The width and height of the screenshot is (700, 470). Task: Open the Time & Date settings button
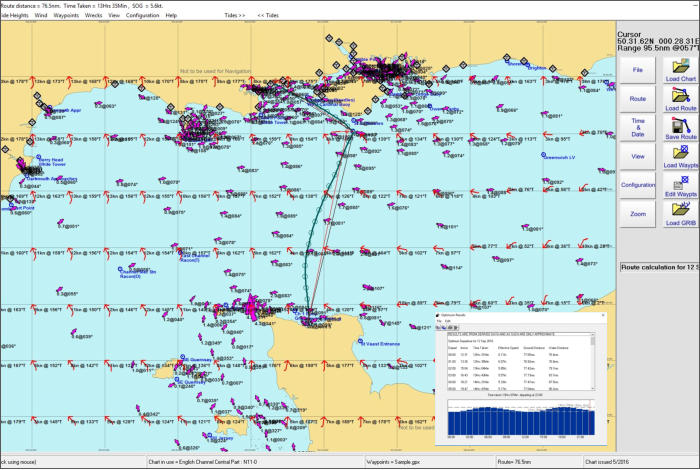click(x=638, y=127)
